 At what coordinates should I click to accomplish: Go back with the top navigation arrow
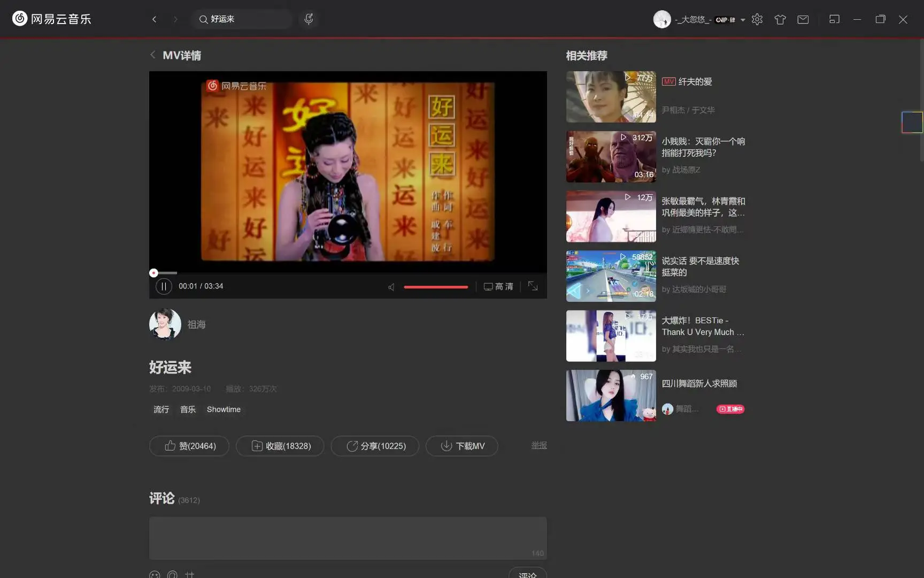155,19
